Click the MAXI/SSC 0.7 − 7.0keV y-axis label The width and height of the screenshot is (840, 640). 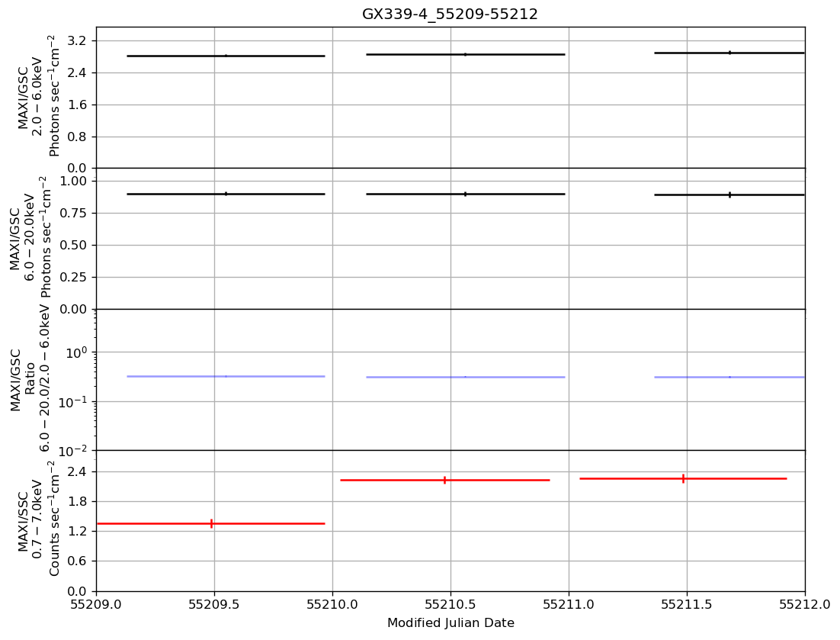pyautogui.click(x=39, y=518)
